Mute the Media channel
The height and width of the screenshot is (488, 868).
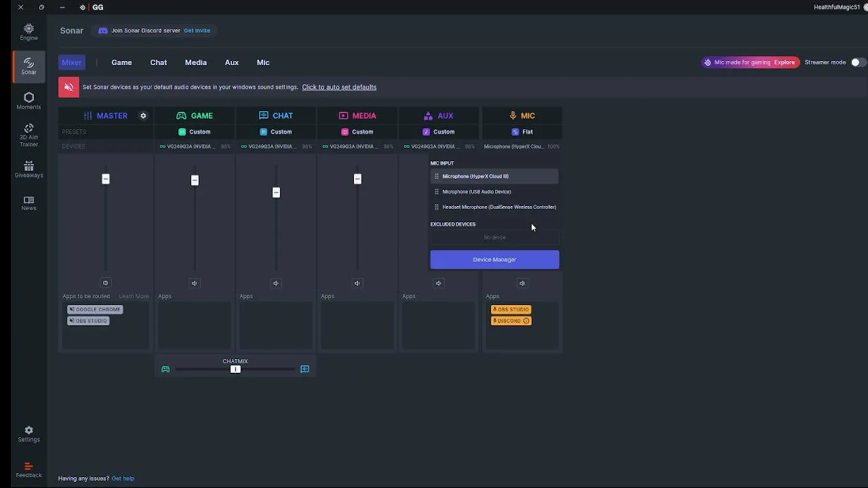357,283
